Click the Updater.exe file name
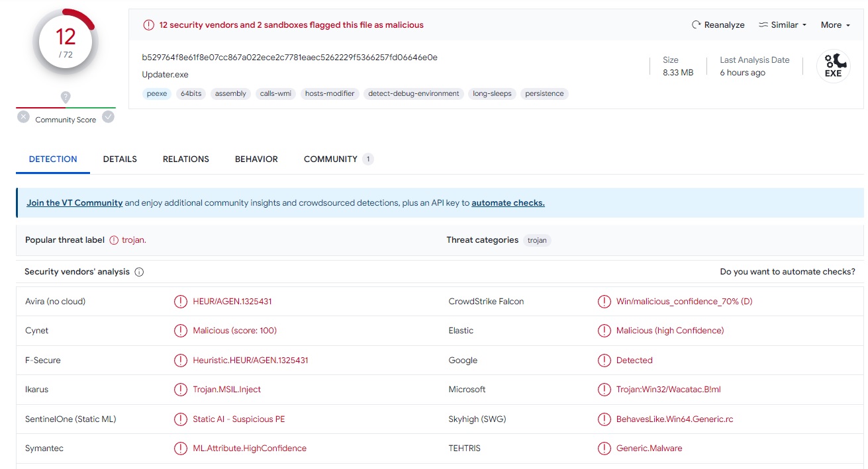The width and height of the screenshot is (868, 469). pyautogui.click(x=165, y=75)
